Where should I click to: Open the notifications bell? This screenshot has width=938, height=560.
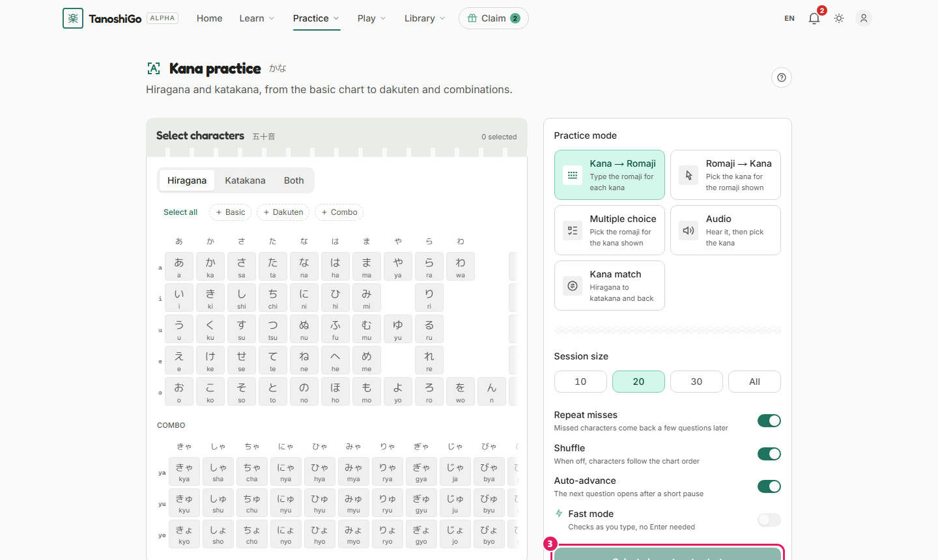coord(814,18)
